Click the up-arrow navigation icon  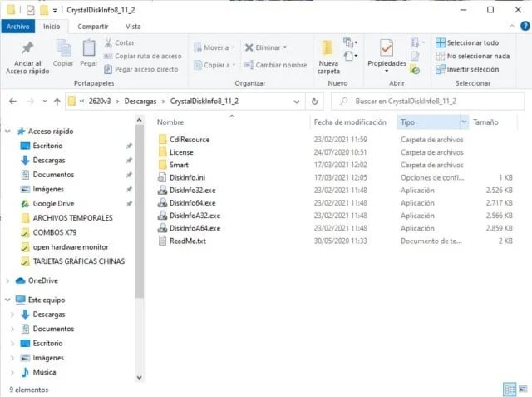pos(57,102)
